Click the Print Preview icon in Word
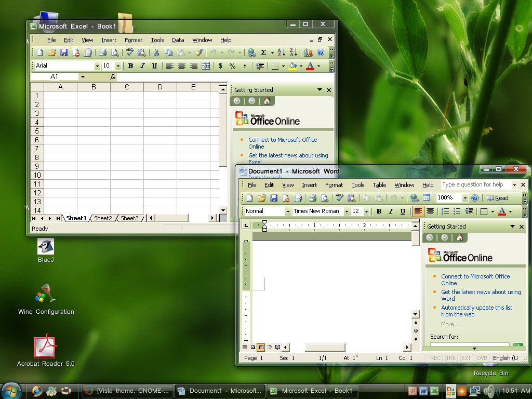 pyautogui.click(x=325, y=198)
